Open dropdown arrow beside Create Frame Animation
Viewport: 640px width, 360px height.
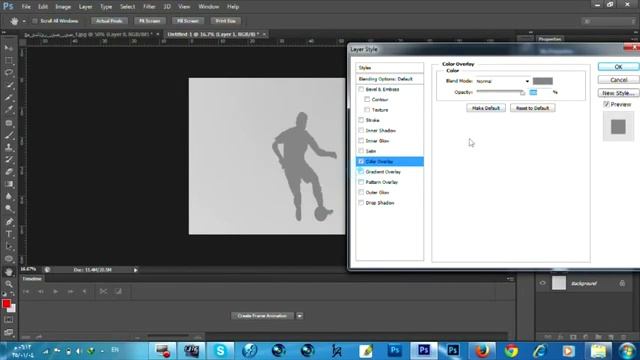pos(300,316)
